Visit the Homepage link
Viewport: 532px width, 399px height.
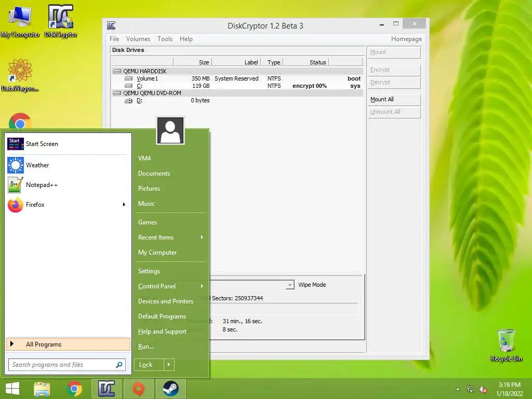[x=406, y=39]
